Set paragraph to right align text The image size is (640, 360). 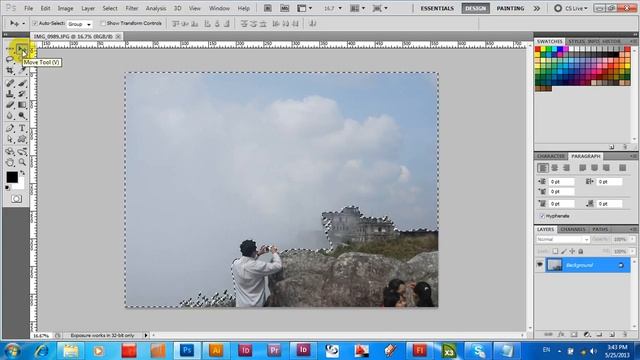[566, 168]
